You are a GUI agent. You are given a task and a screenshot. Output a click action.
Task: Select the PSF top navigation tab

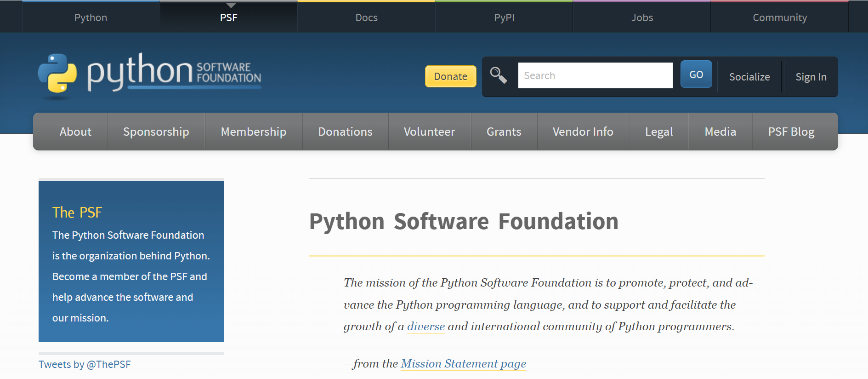click(x=228, y=17)
